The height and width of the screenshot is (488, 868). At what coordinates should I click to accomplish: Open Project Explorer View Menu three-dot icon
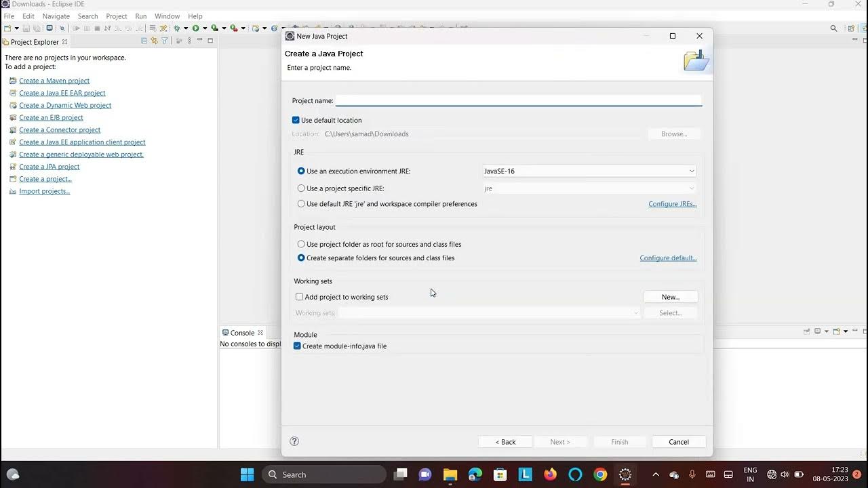click(x=189, y=41)
